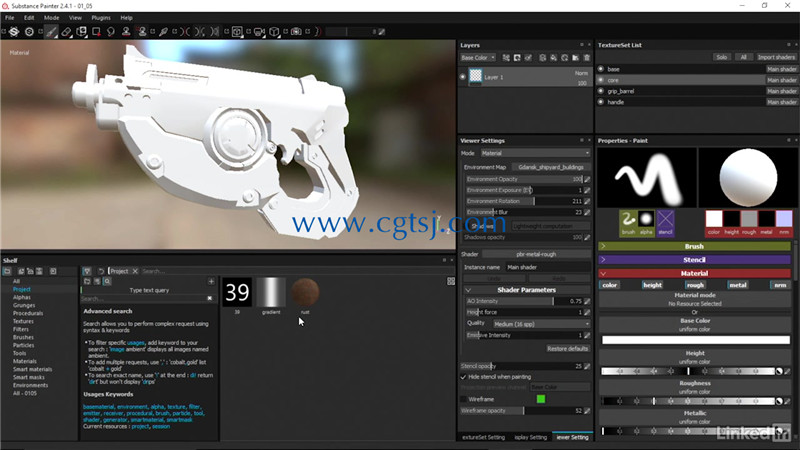This screenshot has width=800, height=450.
Task: Click the Substance logo toolbar icon
Action: [x=14, y=32]
